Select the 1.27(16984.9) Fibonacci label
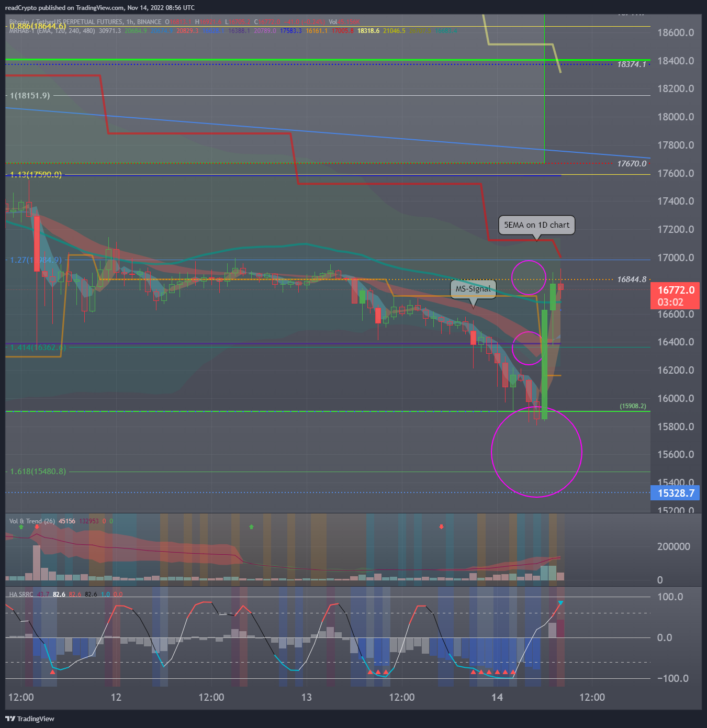This screenshot has width=707, height=728. [36, 260]
